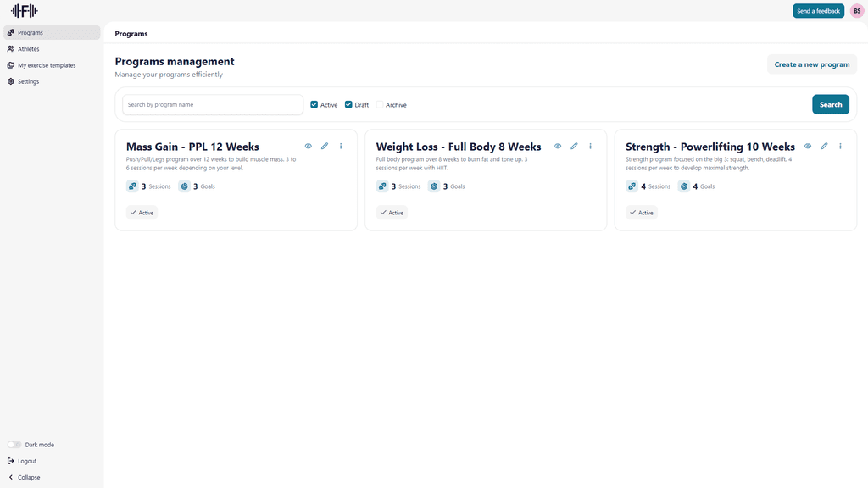The height and width of the screenshot is (488, 868).
Task: Uncheck the Active filter checkbox
Action: 314,104
